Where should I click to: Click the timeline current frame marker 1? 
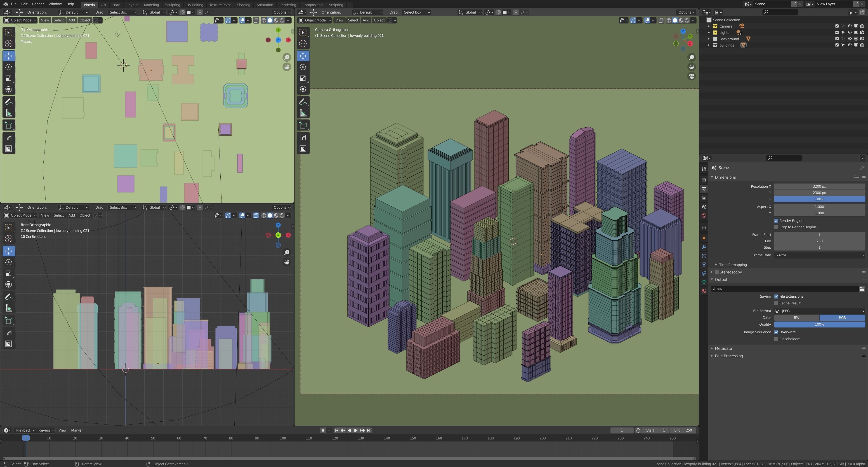pos(26,438)
